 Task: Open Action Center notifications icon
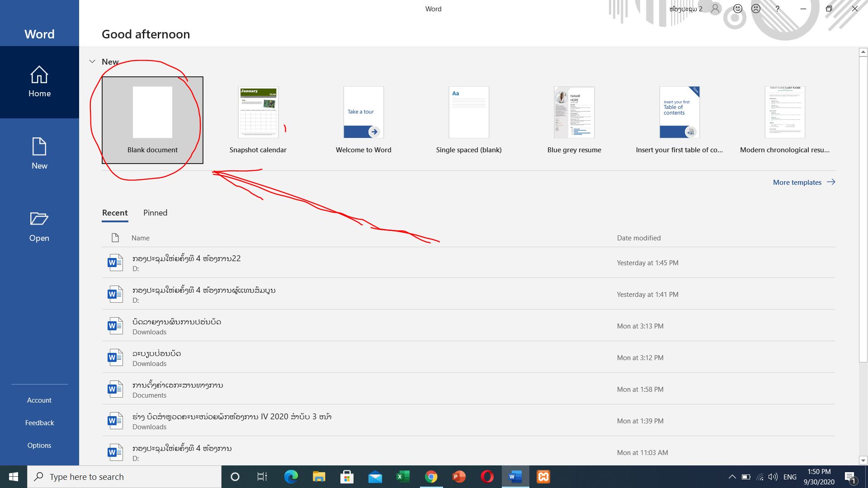pos(850,477)
